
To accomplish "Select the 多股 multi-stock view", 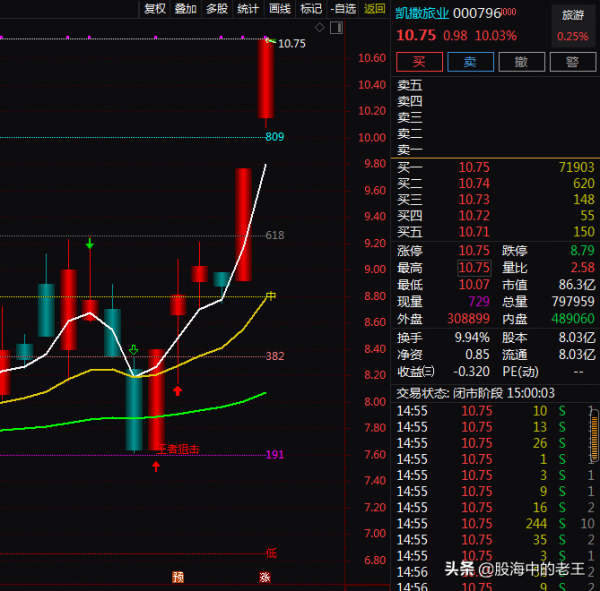I will [x=217, y=8].
